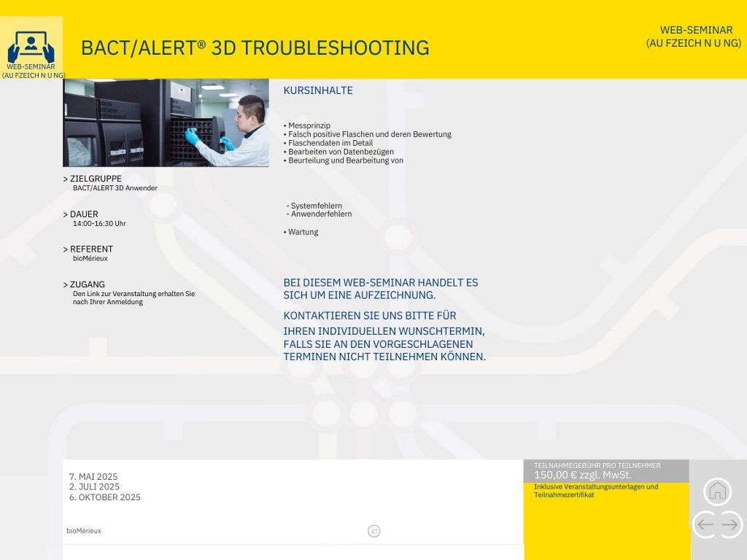Click the 'Flaschendaten im Detail' bullet
This screenshot has height=560, width=747.
tap(328, 143)
